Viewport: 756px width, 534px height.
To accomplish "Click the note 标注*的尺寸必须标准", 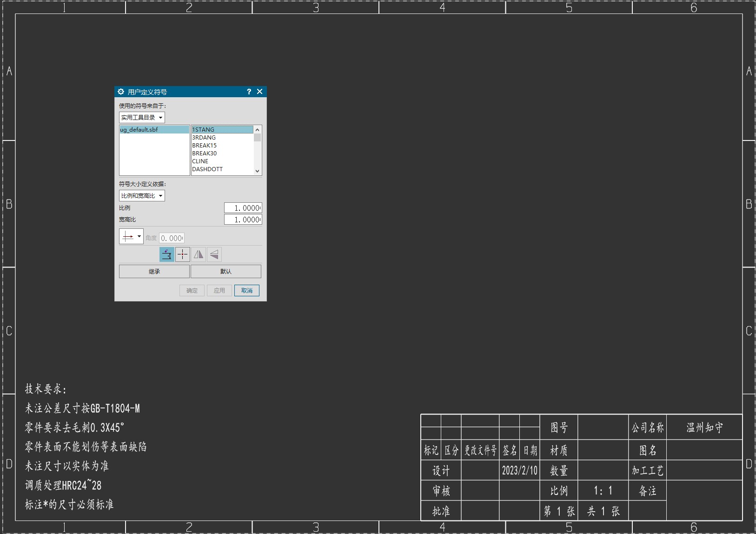I will click(x=69, y=505).
